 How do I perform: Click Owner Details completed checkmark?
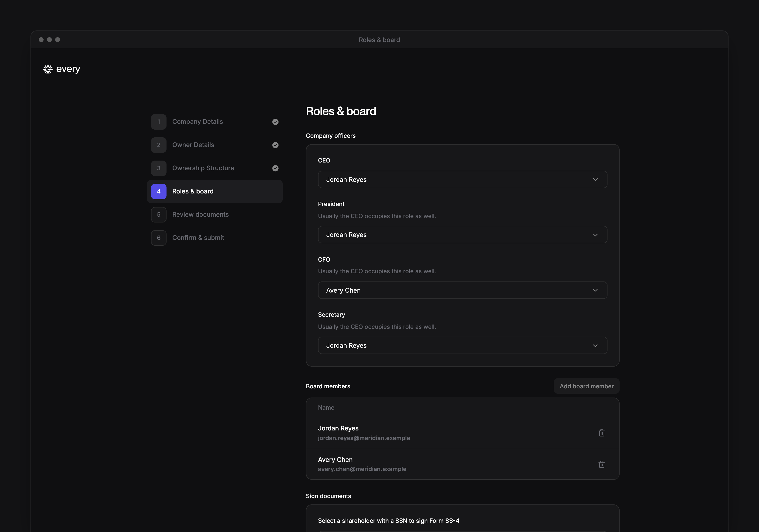(275, 145)
